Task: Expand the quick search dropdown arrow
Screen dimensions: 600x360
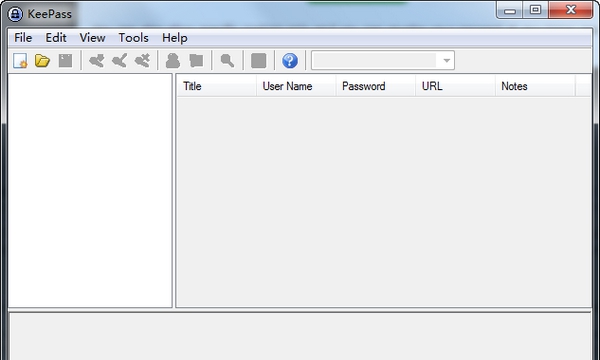Action: [446, 60]
